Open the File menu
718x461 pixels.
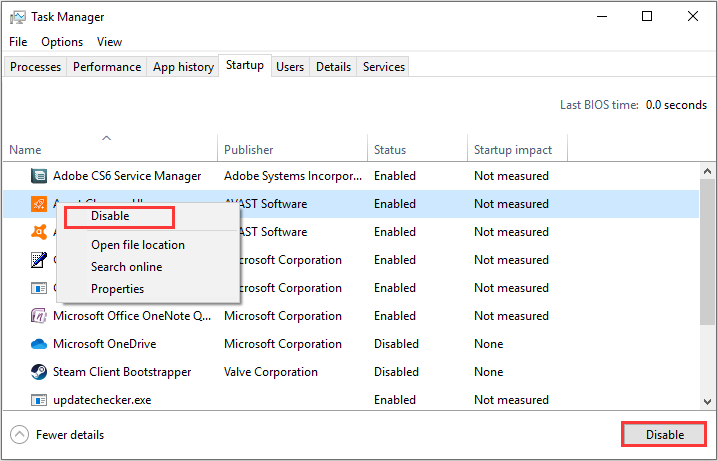coord(18,42)
